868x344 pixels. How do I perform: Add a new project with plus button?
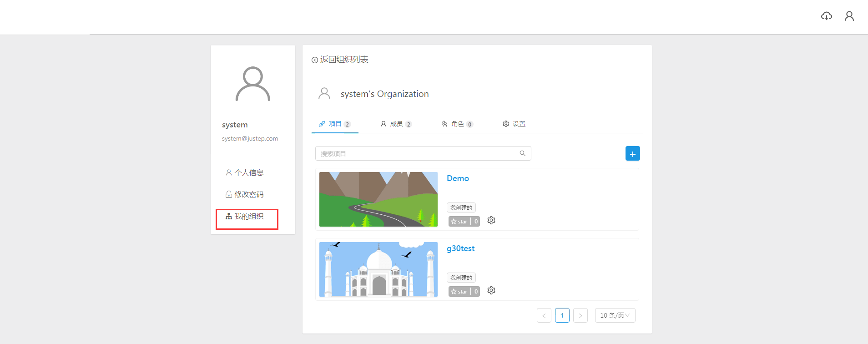click(632, 153)
